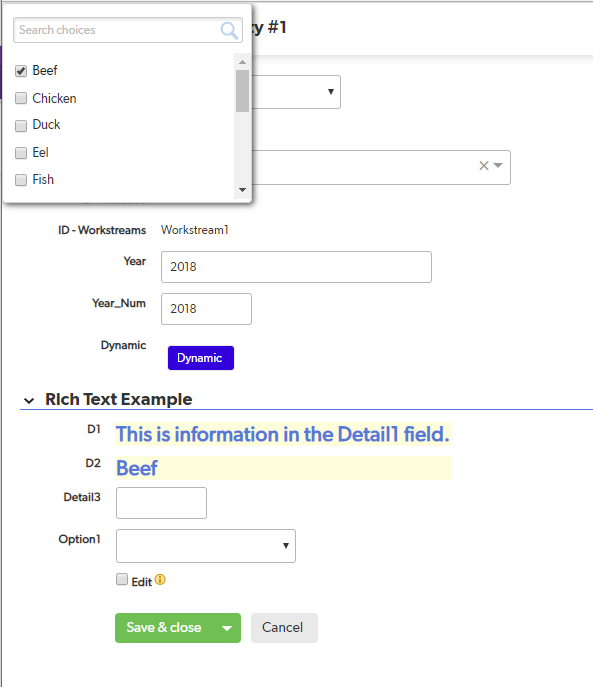The width and height of the screenshot is (593, 687).
Task: Open the Option1 dropdown
Action: coord(206,546)
